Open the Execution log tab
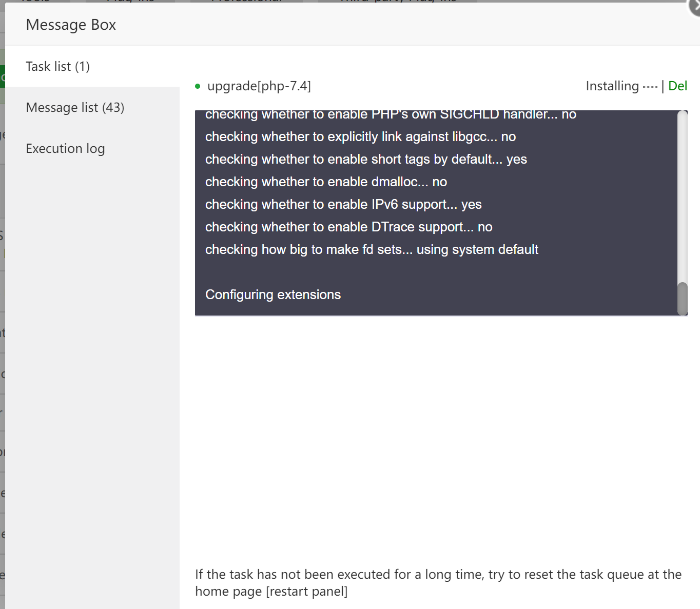This screenshot has height=609, width=700. [65, 149]
